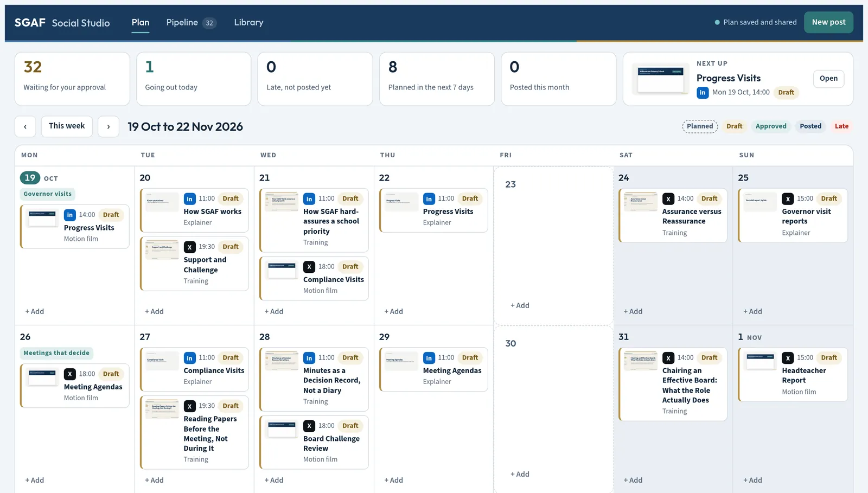The height and width of the screenshot is (493, 868).
Task: Add a post on Friday 23
Action: coord(520,306)
